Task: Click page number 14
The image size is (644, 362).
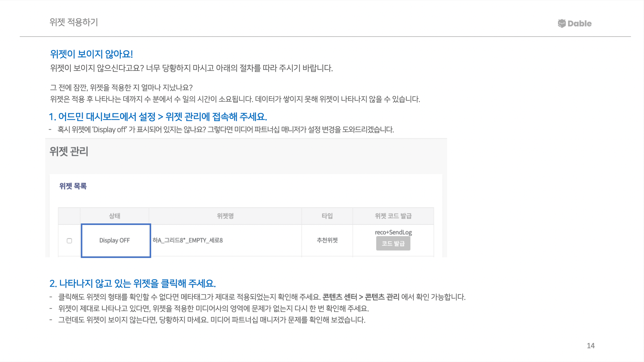Action: (591, 346)
